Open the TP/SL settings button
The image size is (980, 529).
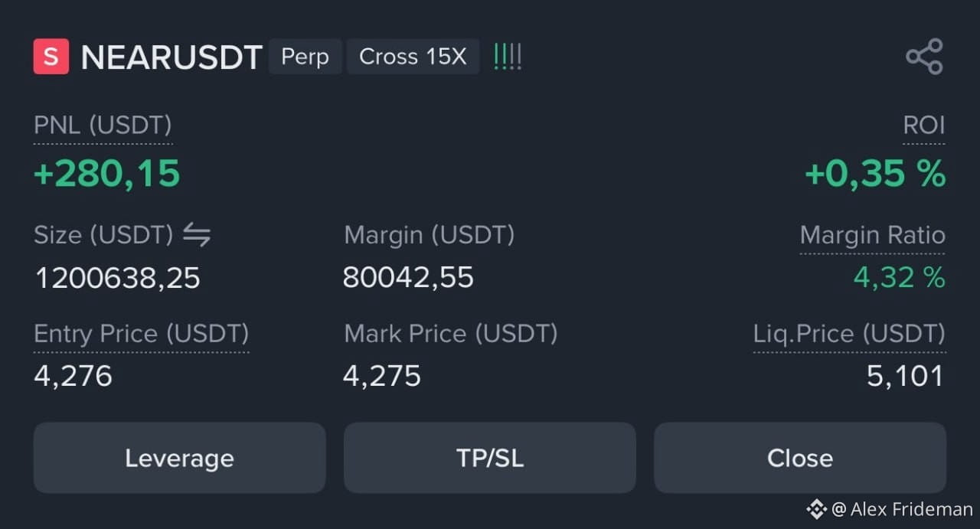coord(490,458)
